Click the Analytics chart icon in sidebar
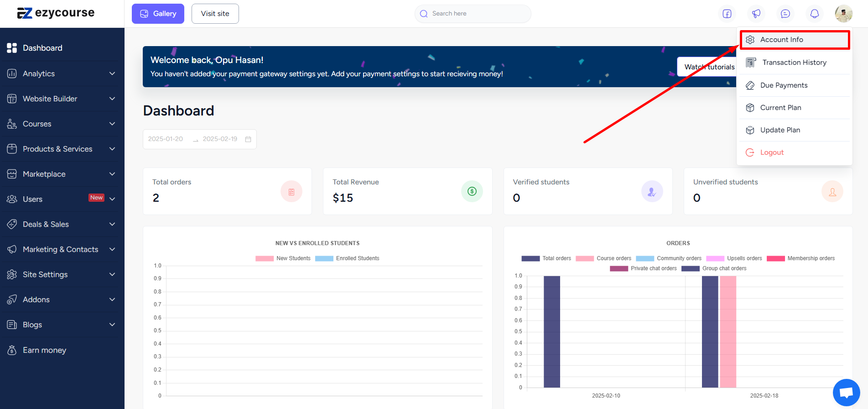Image resolution: width=868 pixels, height=409 pixels. (12, 73)
